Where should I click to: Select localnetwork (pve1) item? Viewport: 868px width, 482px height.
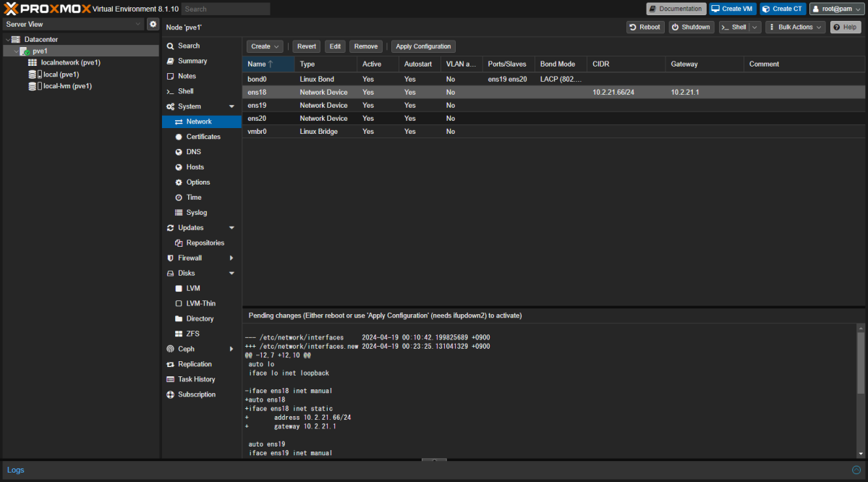pyautogui.click(x=70, y=62)
